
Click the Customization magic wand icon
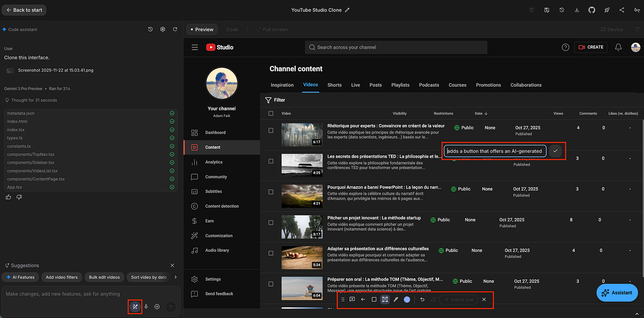194,235
